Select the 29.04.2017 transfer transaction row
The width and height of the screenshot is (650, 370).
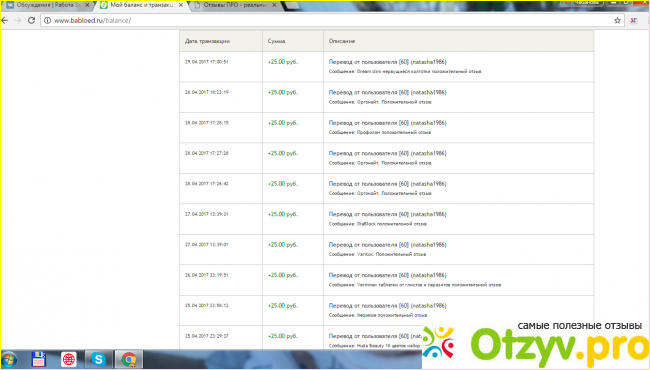387,67
